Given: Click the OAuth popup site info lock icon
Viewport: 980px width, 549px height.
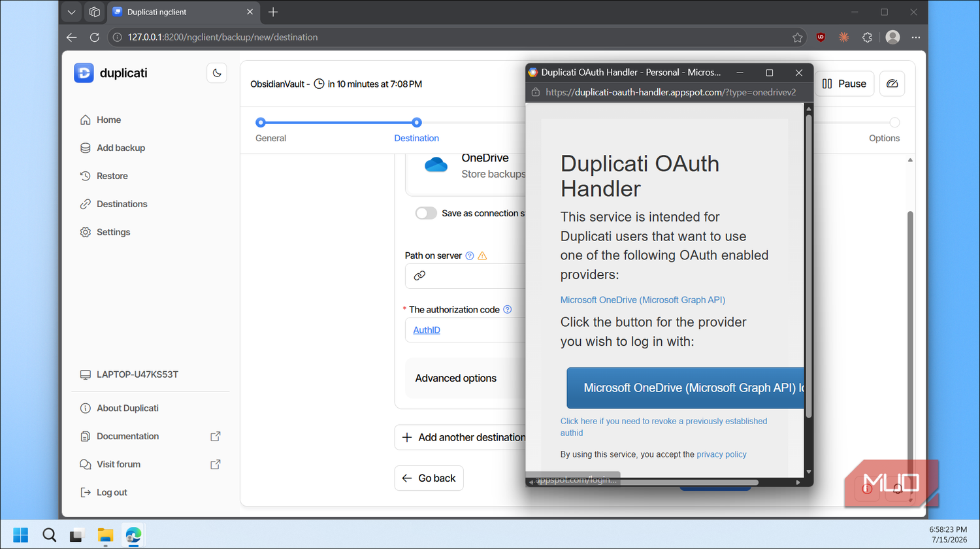Looking at the screenshot, I should (x=536, y=92).
